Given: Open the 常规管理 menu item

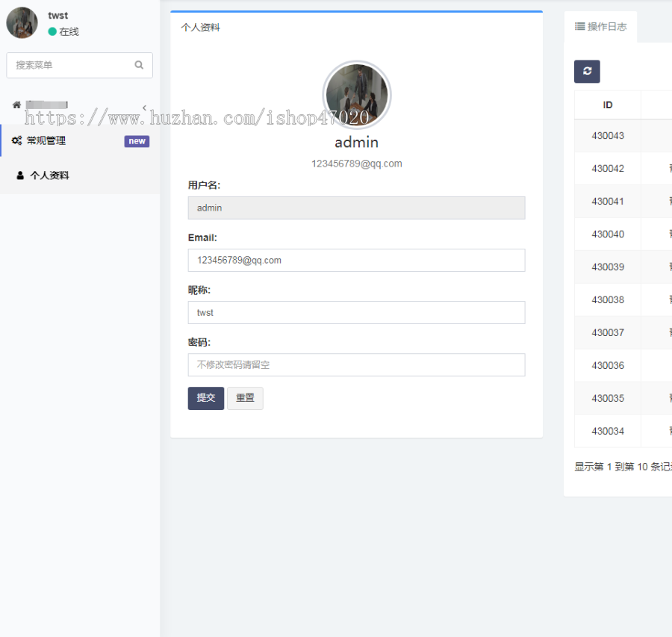Looking at the screenshot, I should (80, 140).
